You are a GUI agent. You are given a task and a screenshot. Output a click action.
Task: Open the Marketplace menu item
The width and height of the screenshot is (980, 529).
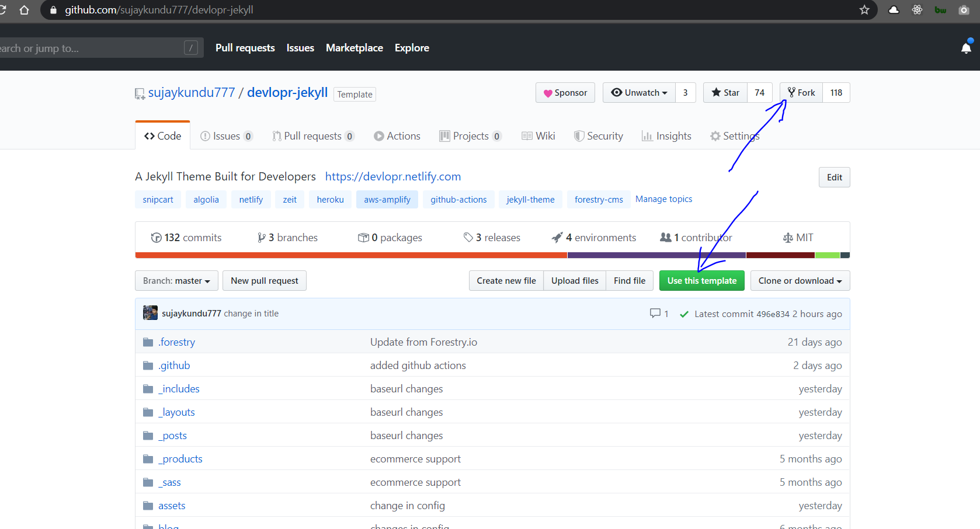pyautogui.click(x=354, y=48)
